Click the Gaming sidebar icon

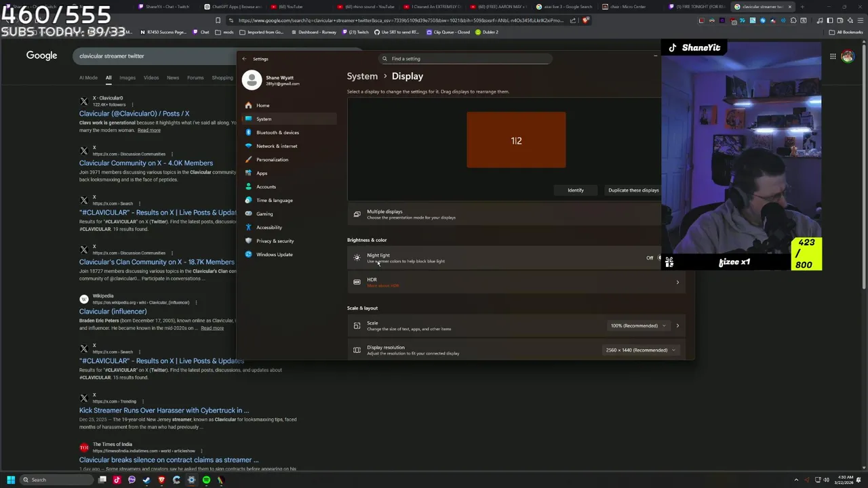[x=248, y=213]
